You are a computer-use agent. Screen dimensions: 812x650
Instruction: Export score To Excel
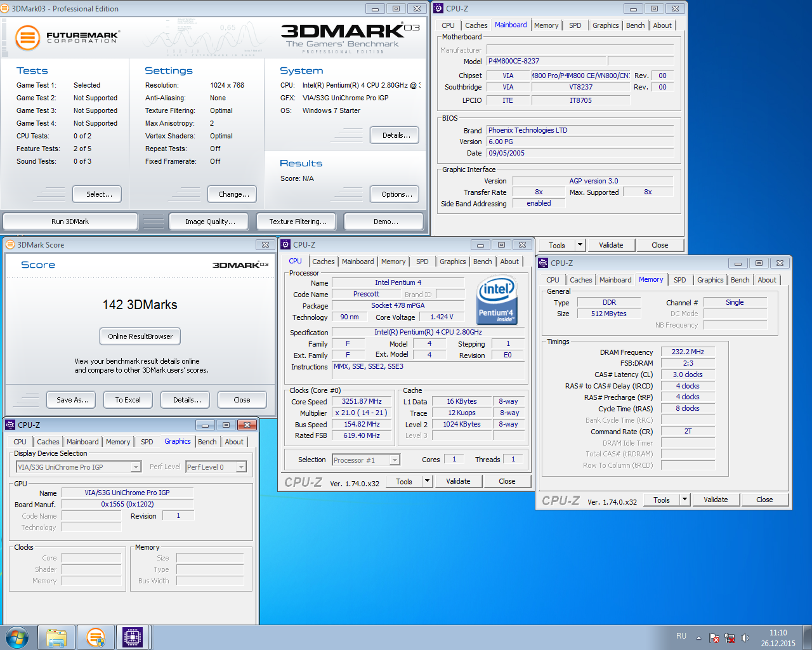coord(128,400)
